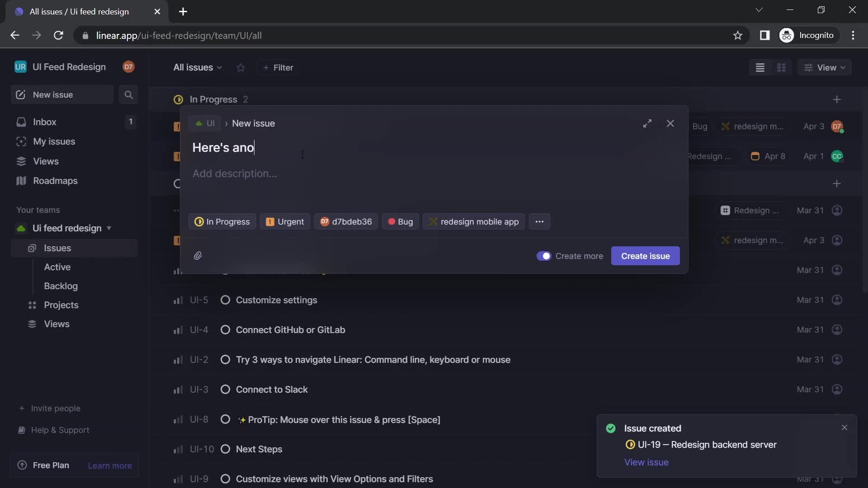Expand more issue properties with ellipsis
Viewport: 868px width, 488px height.
(538, 221)
